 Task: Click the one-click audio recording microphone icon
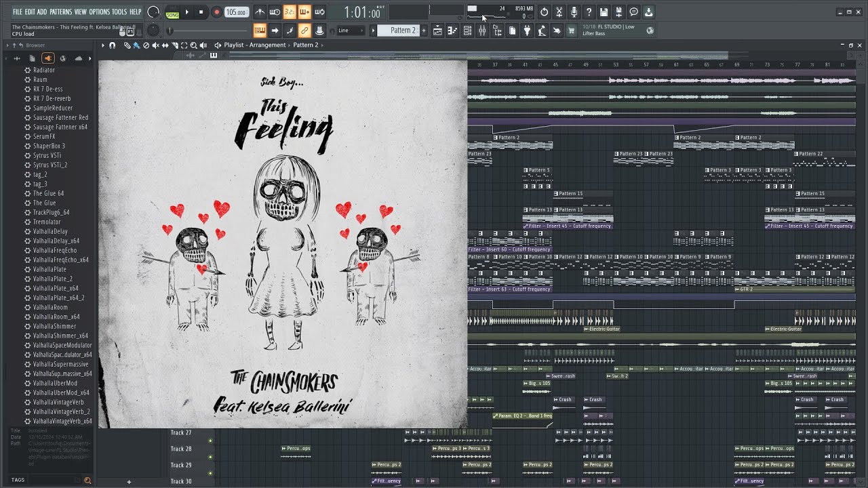pyautogui.click(x=574, y=12)
